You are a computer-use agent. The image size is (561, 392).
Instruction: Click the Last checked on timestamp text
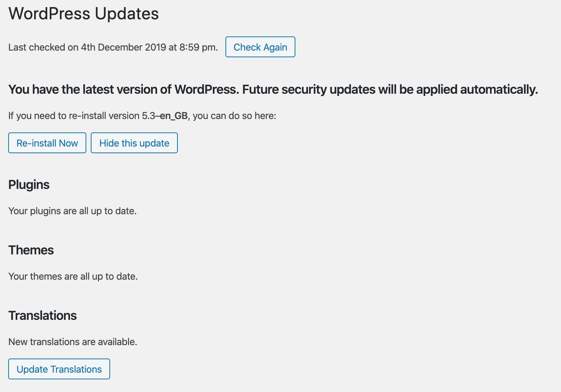click(113, 47)
